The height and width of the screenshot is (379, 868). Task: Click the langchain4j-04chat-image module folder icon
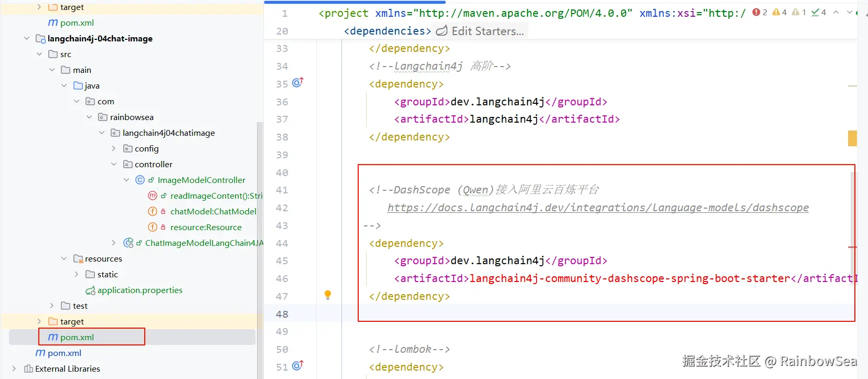coord(40,38)
